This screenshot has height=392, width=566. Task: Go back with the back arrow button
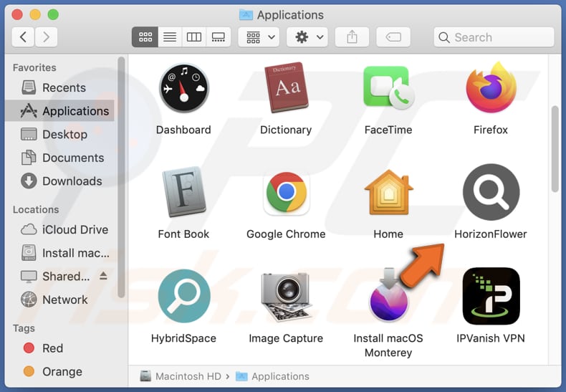pyautogui.click(x=23, y=37)
